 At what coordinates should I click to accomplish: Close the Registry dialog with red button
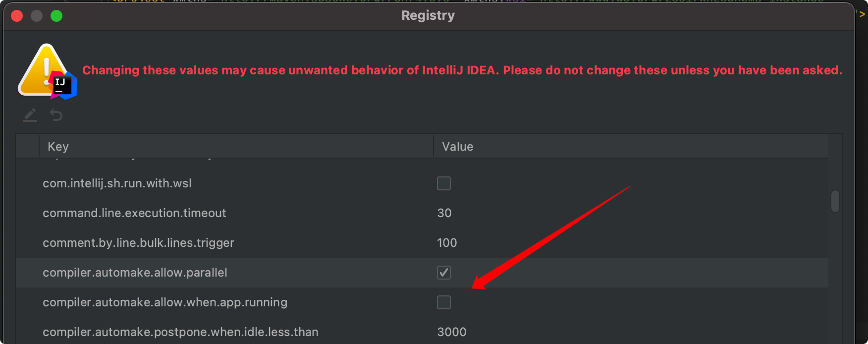[17, 16]
